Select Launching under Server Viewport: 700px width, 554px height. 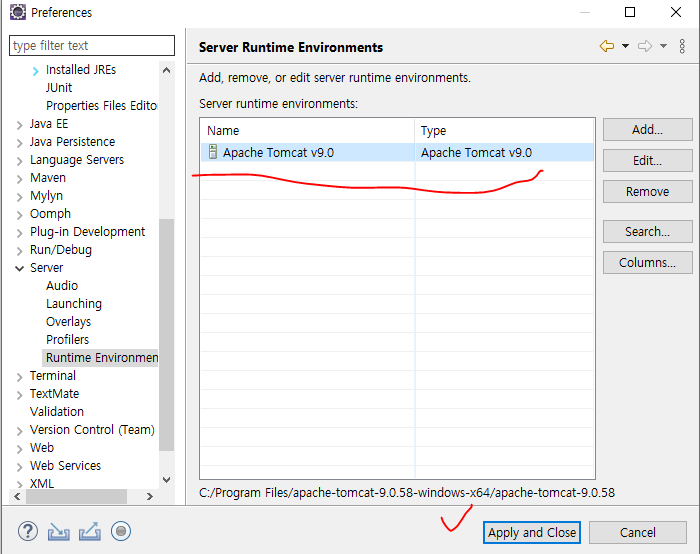74,304
